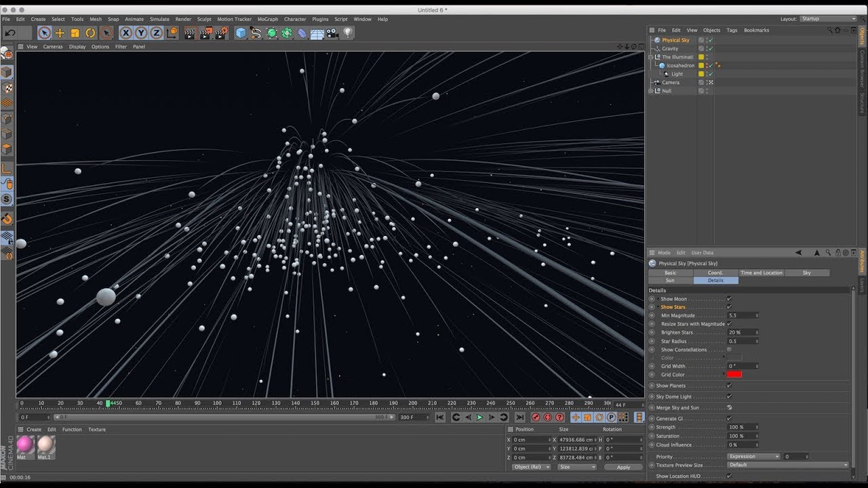
Task: Toggle Autokeying red circle button
Action: 547,418
